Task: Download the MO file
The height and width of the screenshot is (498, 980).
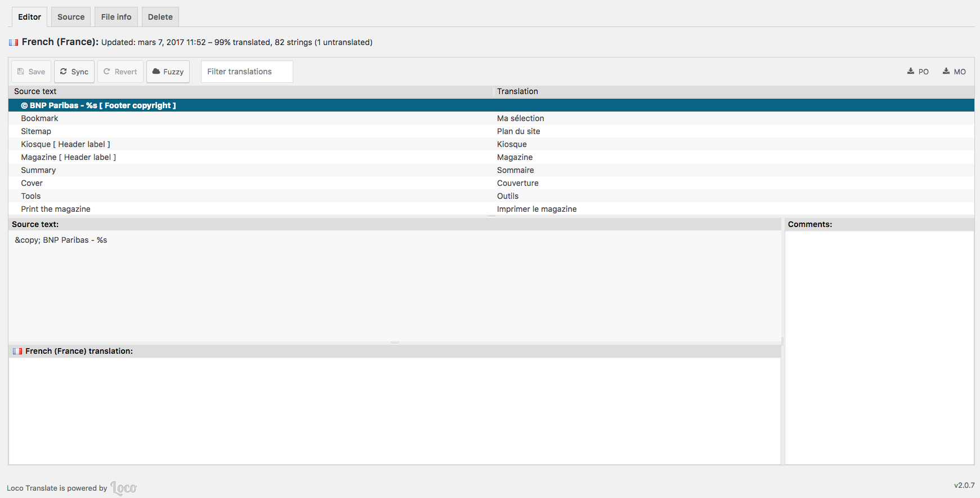Action: 955,72
